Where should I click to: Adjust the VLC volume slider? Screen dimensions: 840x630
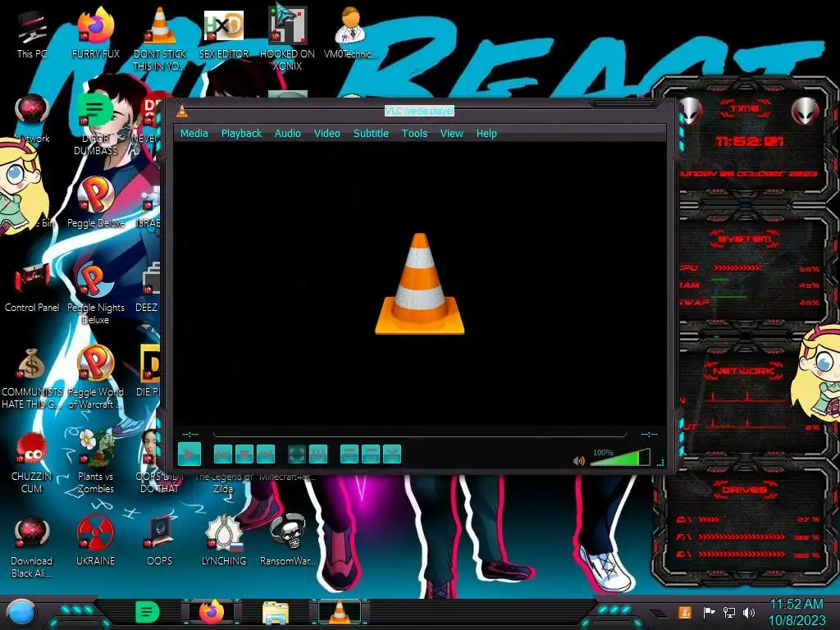click(x=620, y=458)
